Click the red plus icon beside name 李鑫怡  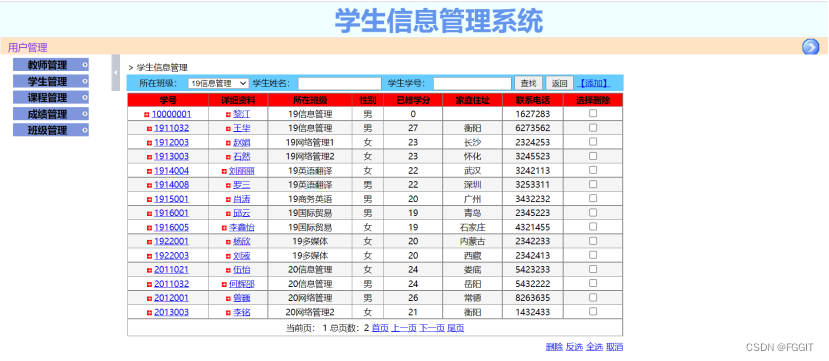click(224, 228)
